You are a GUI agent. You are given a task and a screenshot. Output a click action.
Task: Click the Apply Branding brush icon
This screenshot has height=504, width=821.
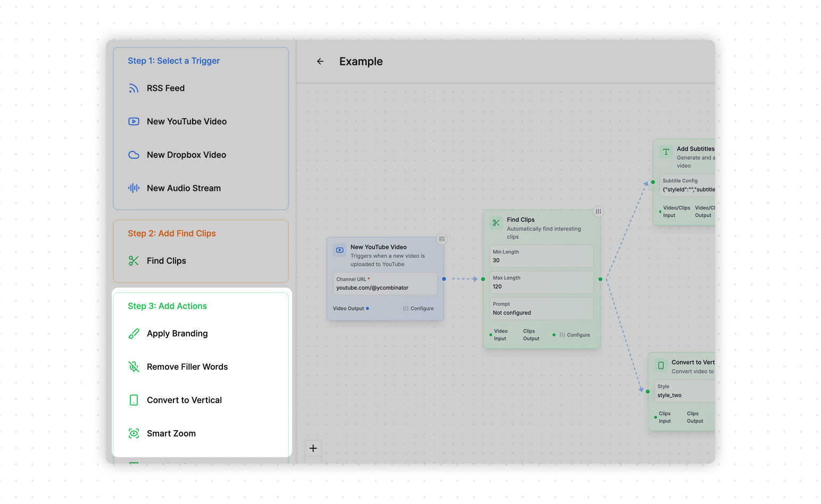click(134, 334)
